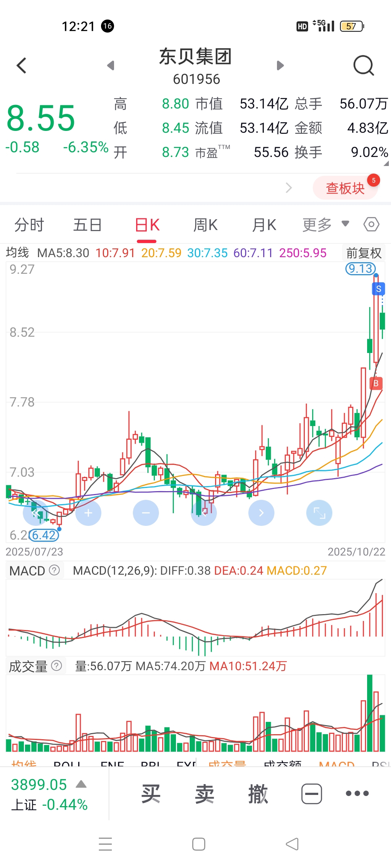Tap the current price 8.55
The image size is (391, 868).
pyautogui.click(x=41, y=118)
